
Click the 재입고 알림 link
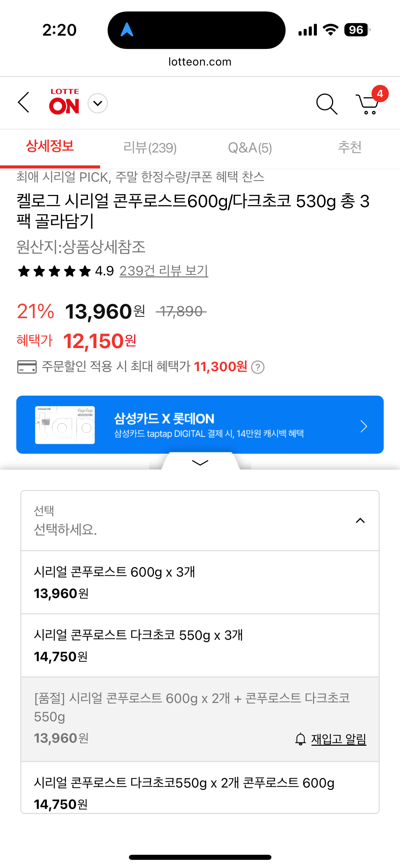pyautogui.click(x=339, y=739)
